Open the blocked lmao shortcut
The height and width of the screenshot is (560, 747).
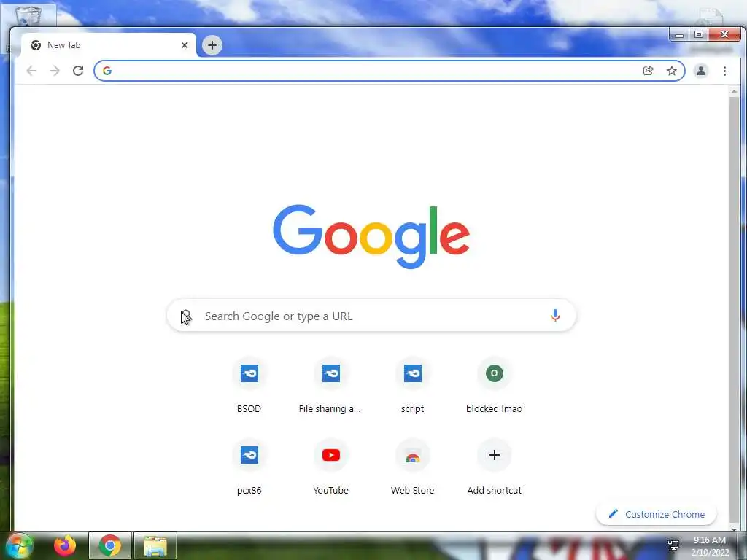(494, 386)
